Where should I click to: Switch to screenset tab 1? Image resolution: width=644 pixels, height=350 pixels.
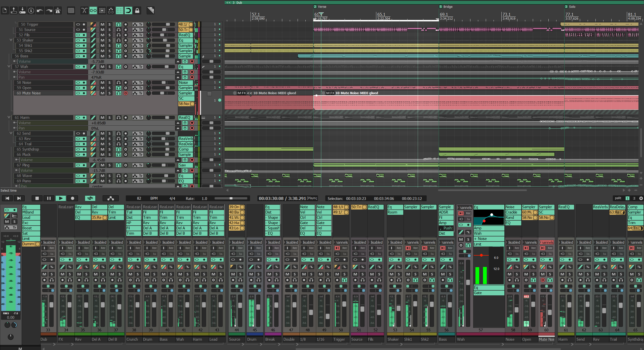point(627,198)
